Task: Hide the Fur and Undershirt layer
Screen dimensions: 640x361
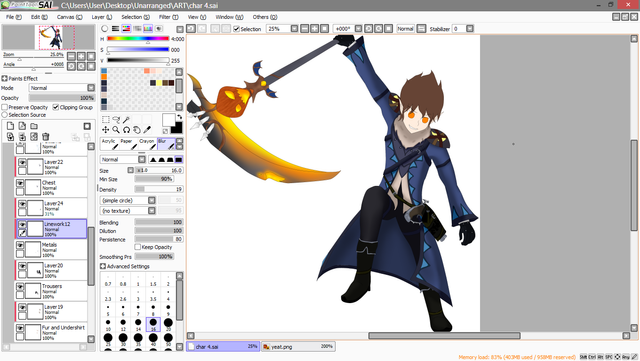Action: tap(20, 328)
